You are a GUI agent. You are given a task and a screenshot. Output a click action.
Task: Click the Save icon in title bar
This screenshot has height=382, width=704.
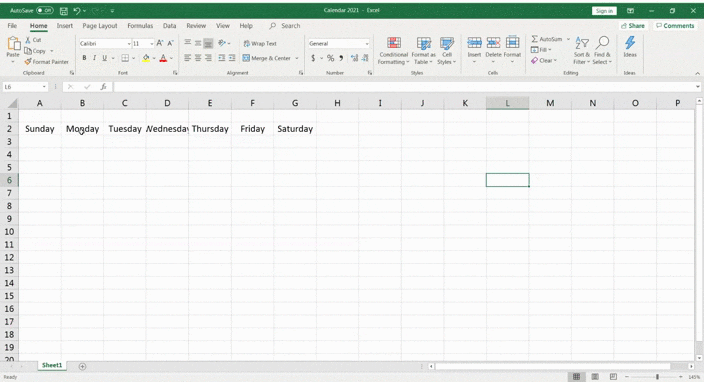(64, 11)
